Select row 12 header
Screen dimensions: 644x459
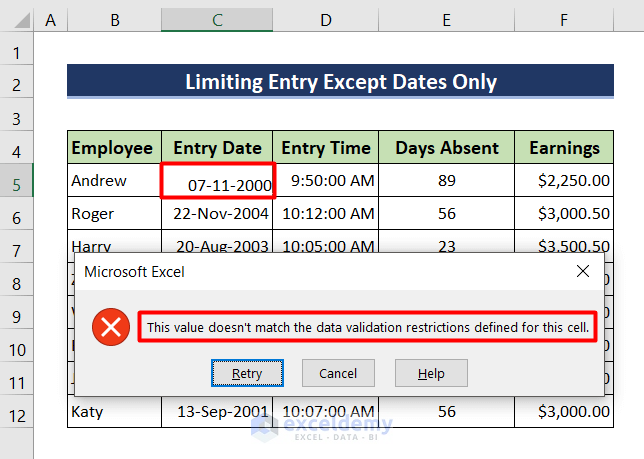(x=17, y=411)
